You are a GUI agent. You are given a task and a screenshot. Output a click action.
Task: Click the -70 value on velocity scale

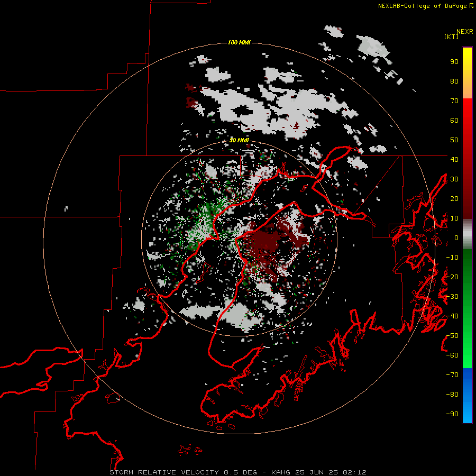[x=452, y=375]
